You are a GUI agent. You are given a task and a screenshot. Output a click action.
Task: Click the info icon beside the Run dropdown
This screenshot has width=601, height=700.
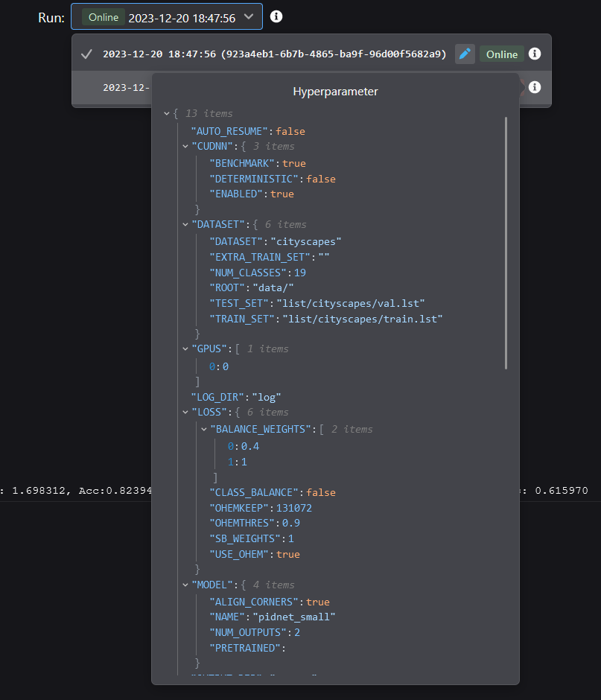coord(276,16)
